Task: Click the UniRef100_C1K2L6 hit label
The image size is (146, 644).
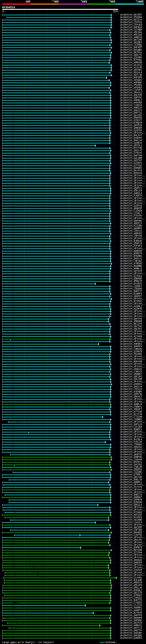Action: pyautogui.click(x=131, y=522)
